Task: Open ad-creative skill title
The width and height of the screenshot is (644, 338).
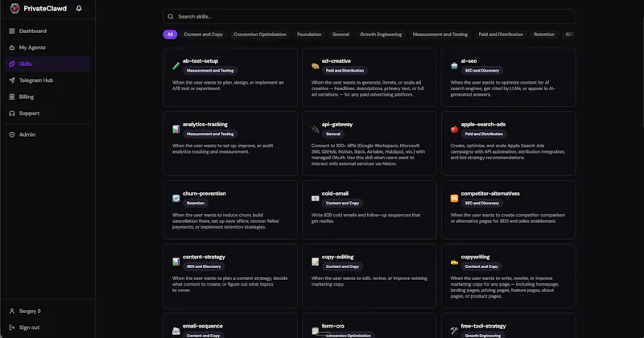Action: point(336,61)
